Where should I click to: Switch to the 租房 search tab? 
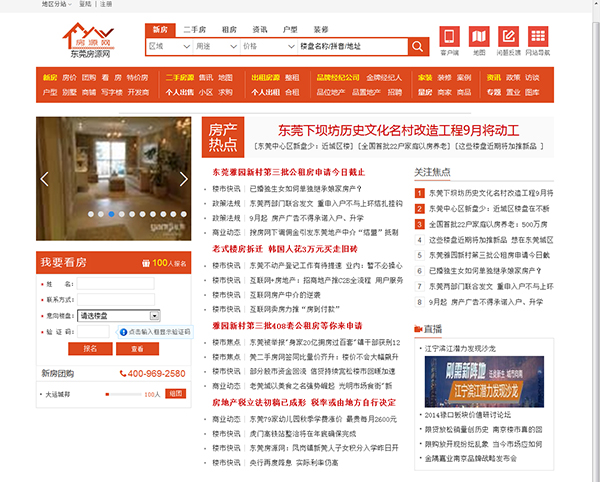point(231,30)
